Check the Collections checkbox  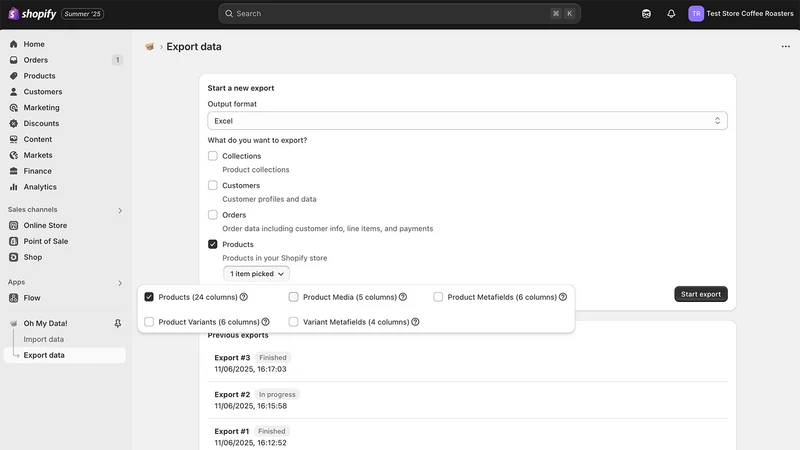[x=213, y=156]
